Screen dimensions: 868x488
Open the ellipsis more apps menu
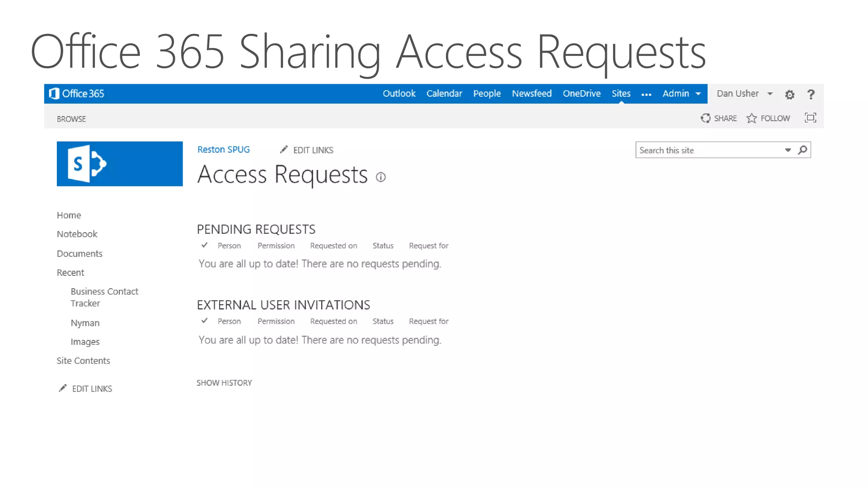click(x=646, y=94)
